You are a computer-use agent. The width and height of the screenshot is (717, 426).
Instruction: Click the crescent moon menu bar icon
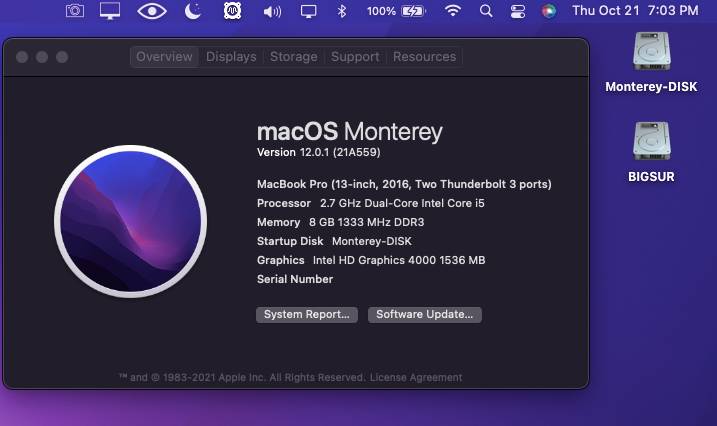click(x=193, y=11)
